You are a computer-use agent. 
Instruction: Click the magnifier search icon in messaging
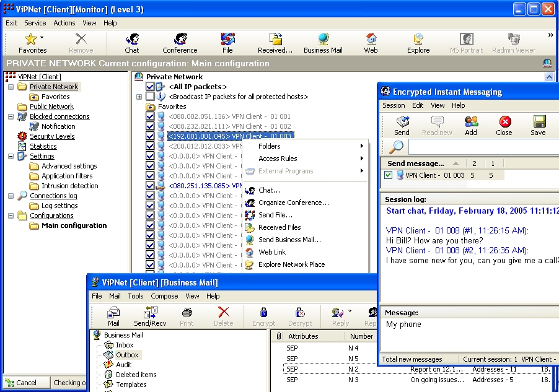point(396,147)
